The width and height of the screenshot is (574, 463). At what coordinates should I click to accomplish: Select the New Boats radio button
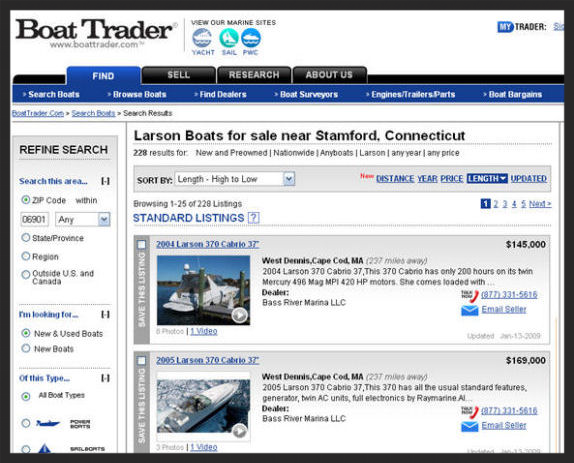tap(26, 348)
